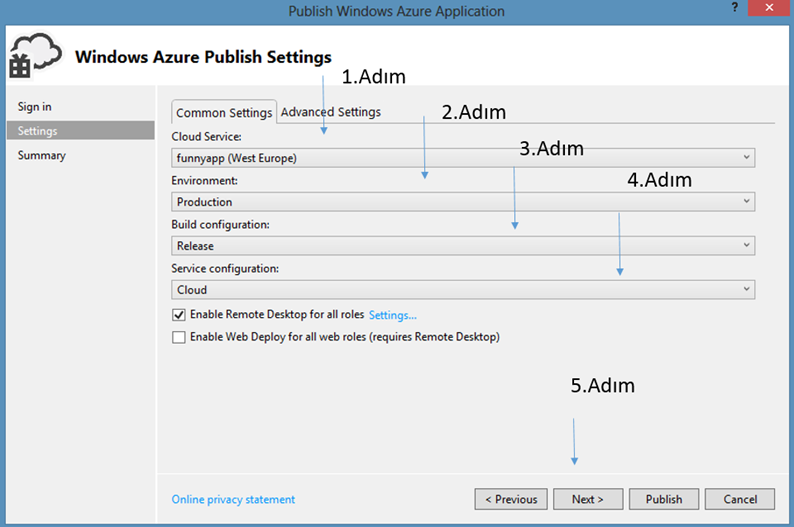
Task: Switch to the Common Settings tab
Action: [x=224, y=112]
